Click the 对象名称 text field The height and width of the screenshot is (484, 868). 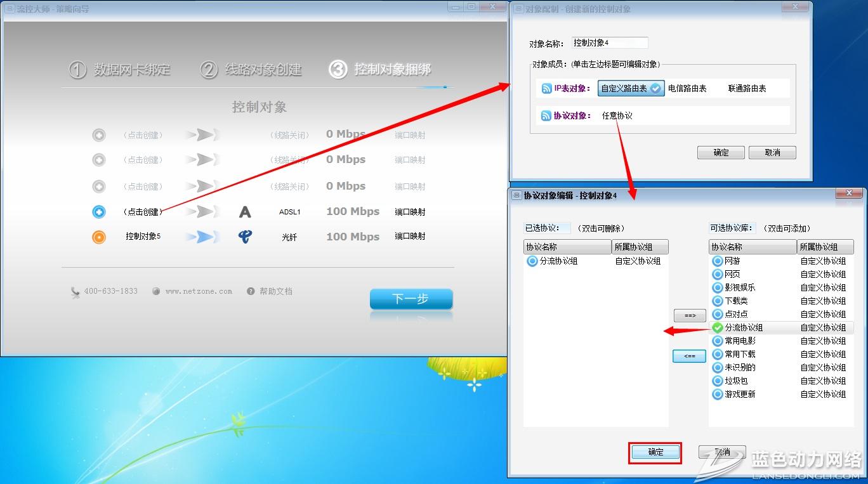click(x=610, y=43)
